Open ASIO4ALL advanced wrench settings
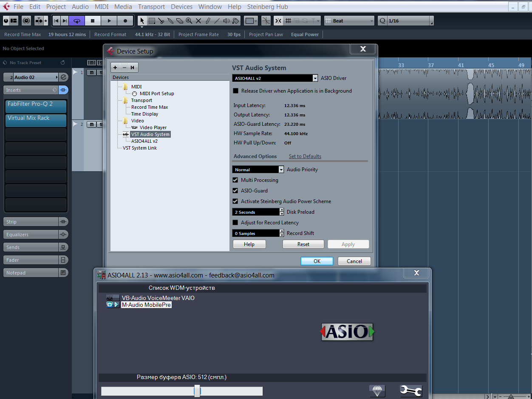 (x=411, y=391)
